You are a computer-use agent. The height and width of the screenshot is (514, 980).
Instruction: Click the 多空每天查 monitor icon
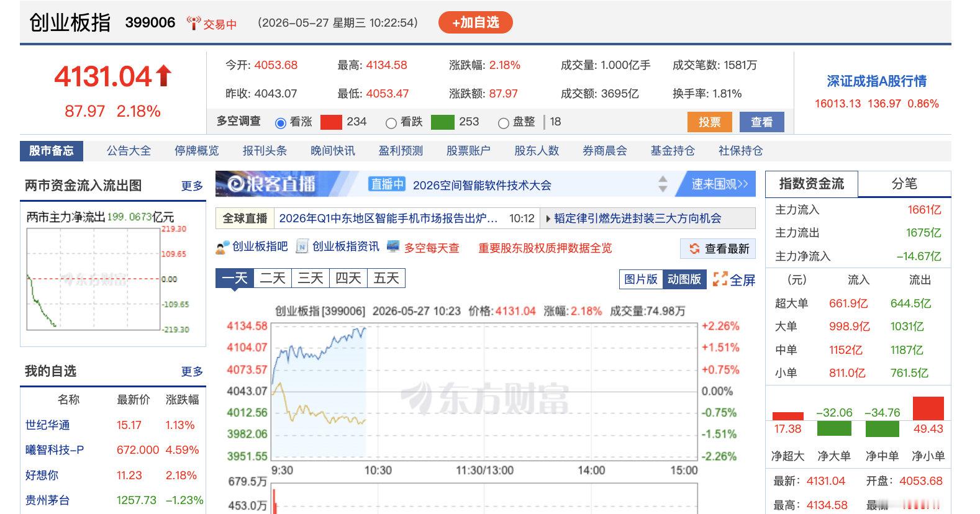(x=393, y=246)
